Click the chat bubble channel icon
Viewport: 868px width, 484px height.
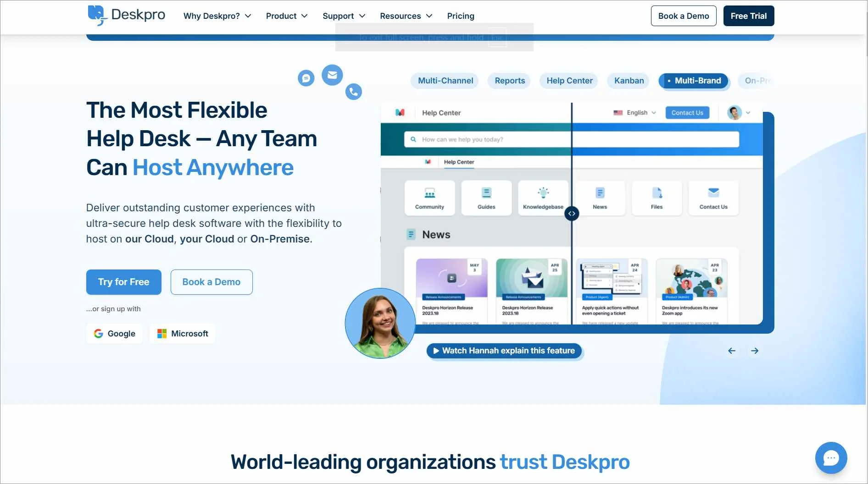click(x=306, y=78)
